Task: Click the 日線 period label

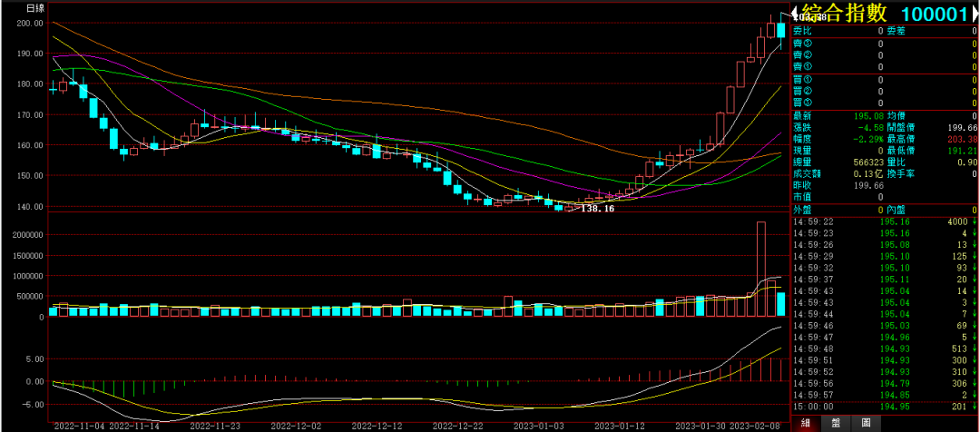Action: [x=36, y=7]
